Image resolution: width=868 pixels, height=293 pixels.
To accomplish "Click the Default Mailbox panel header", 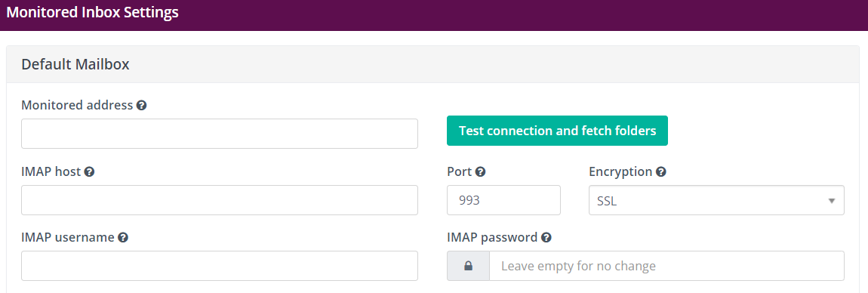I will click(x=434, y=65).
